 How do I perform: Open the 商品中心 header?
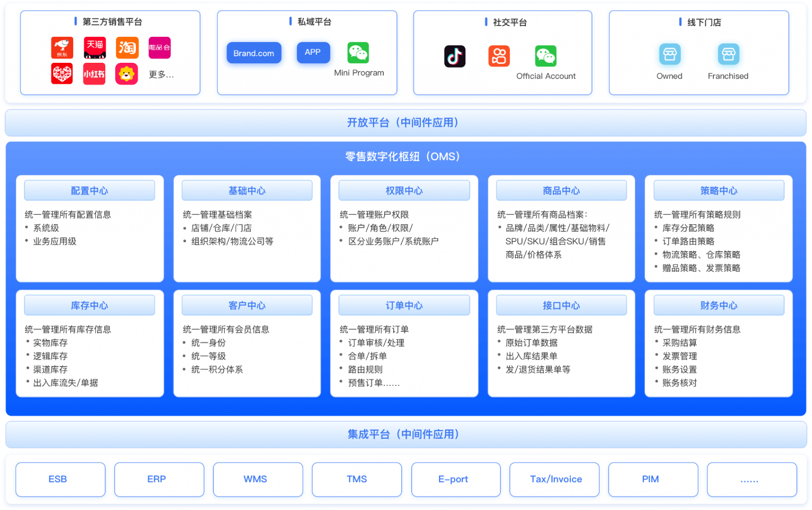561,190
